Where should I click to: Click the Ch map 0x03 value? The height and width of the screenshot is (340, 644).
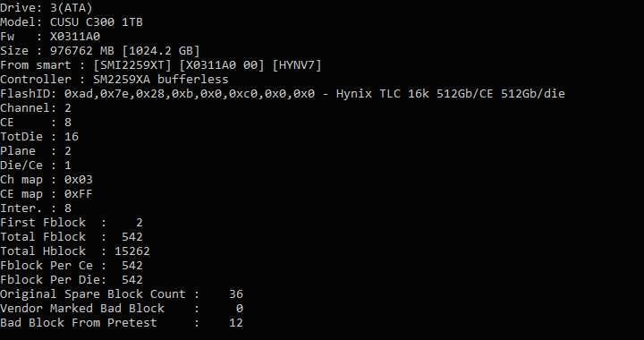pos(79,180)
